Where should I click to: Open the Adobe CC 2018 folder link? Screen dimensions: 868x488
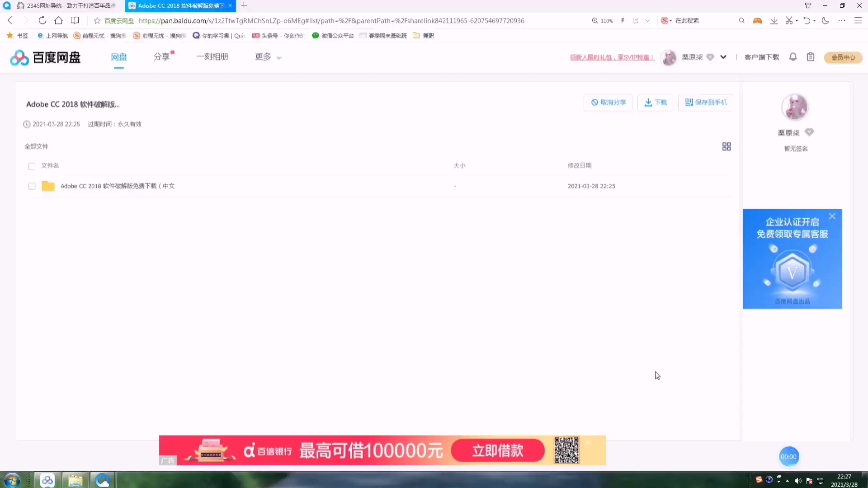tap(117, 186)
